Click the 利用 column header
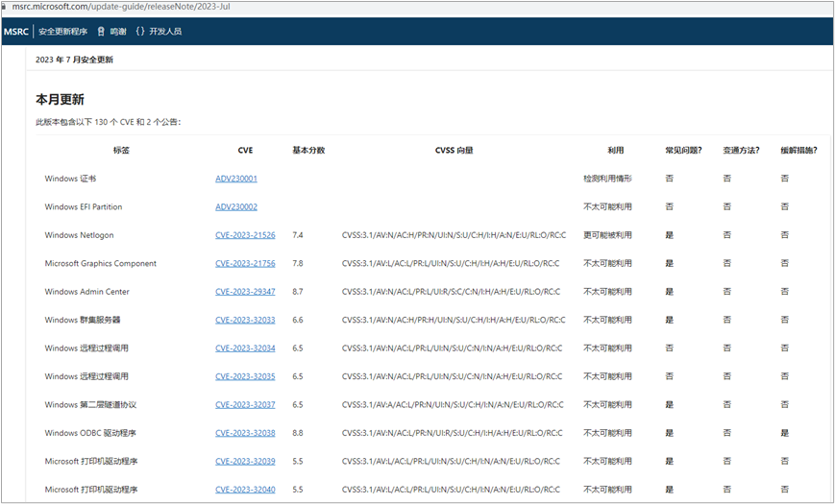 (616, 151)
